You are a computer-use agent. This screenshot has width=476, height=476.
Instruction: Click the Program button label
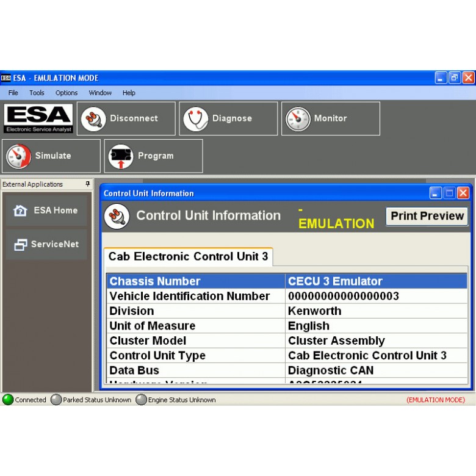pos(156,156)
